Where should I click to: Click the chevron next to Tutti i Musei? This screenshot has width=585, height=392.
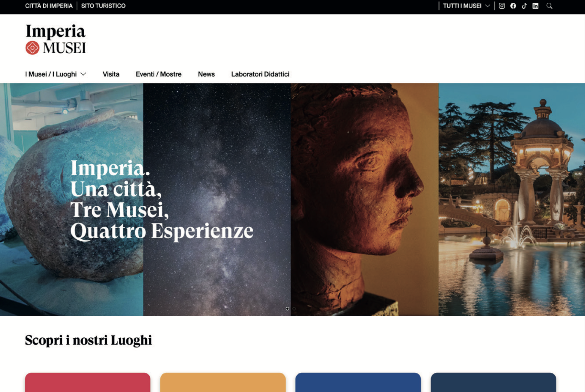(487, 6)
